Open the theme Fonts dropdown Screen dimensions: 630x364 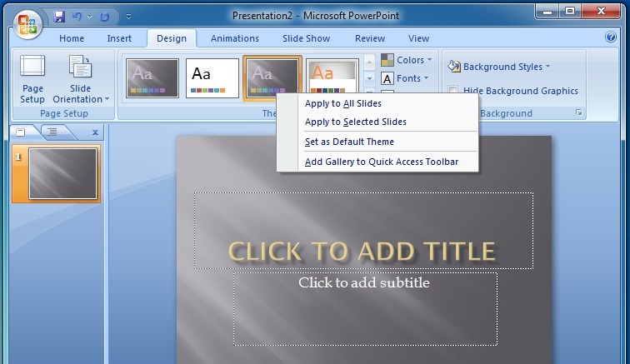(405, 78)
